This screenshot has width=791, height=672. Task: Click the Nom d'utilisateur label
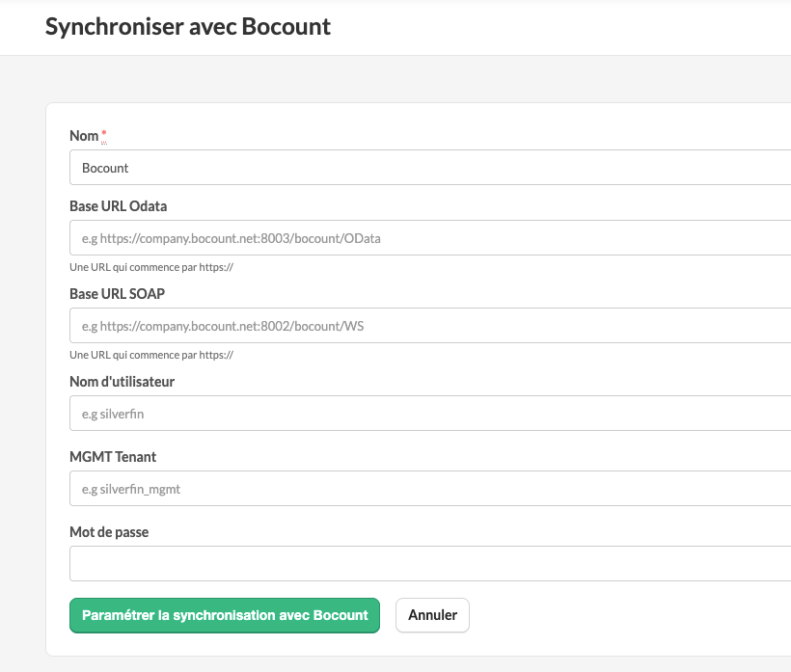coord(123,382)
